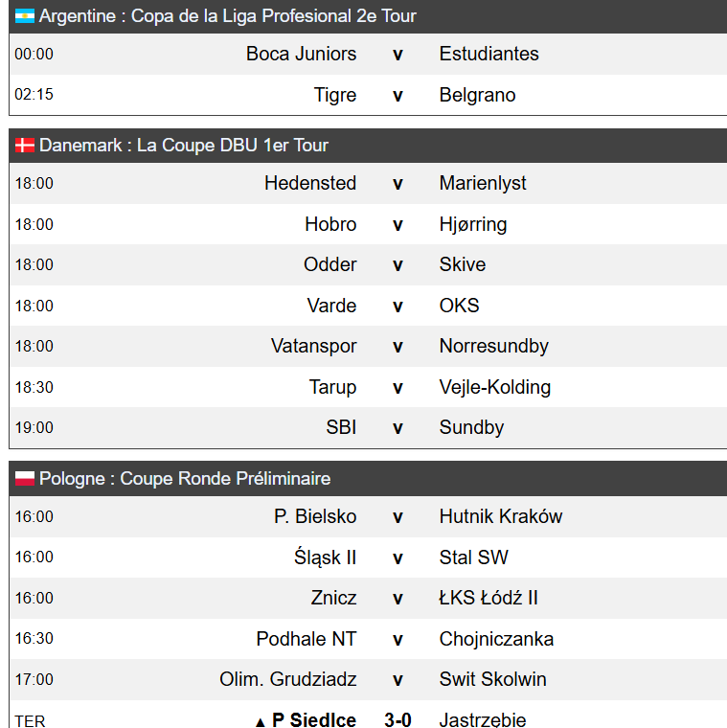Click the Denmark flag icon
Image resolution: width=727 pixels, height=728 pixels.
coord(25,146)
